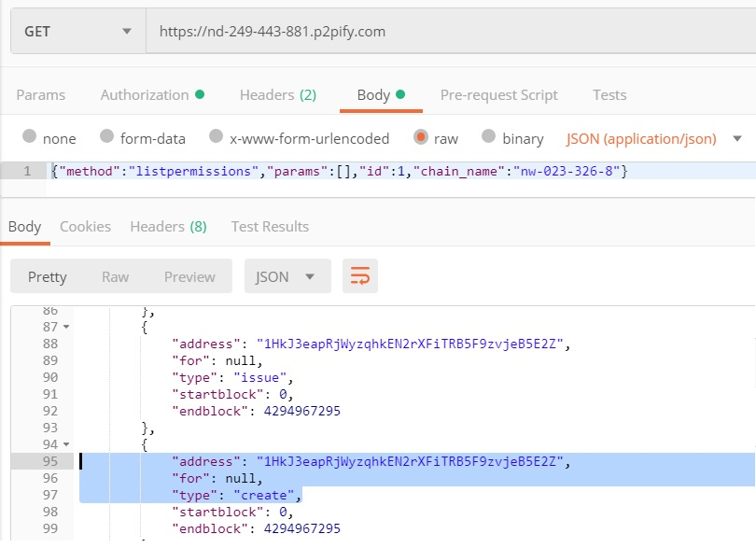Click the request URL input field
Viewport: 756px width, 548px height.
point(451,32)
